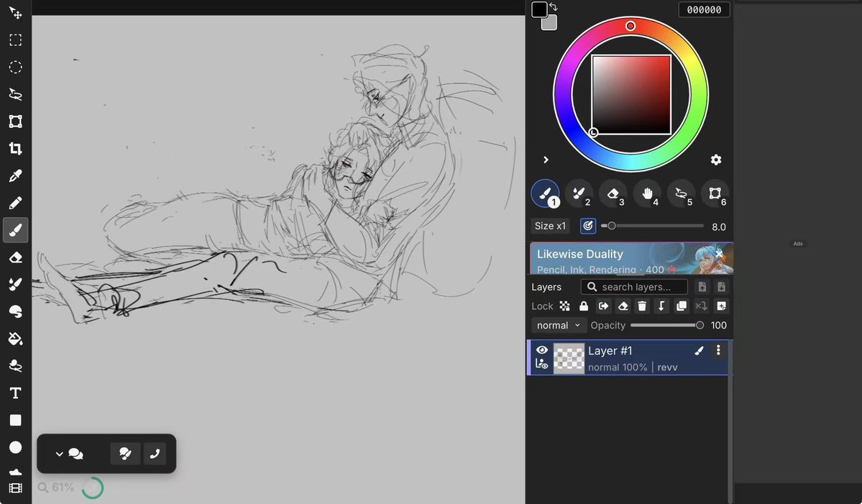Select the ellipse shape tool
This screenshot has width=862, height=504.
click(15, 447)
